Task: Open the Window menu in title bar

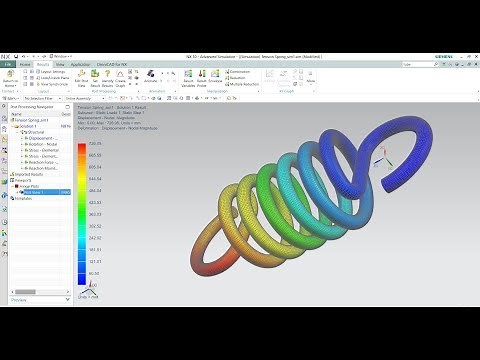Action: pos(60,56)
